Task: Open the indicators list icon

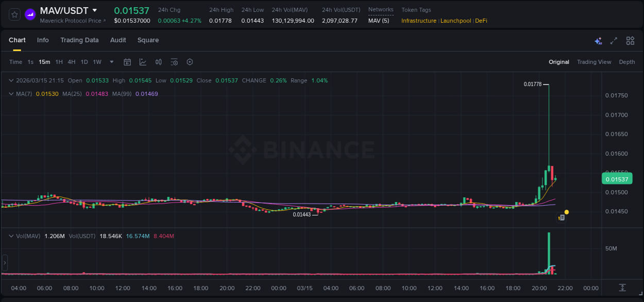Action: (x=174, y=62)
